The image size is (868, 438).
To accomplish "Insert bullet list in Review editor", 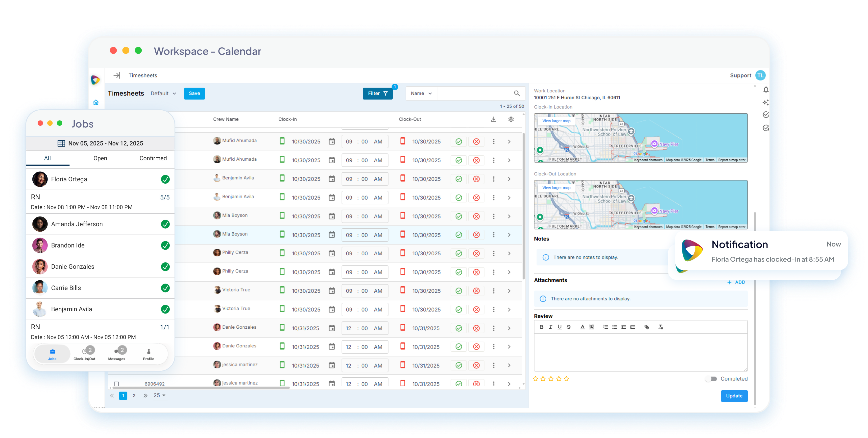I will [615, 327].
